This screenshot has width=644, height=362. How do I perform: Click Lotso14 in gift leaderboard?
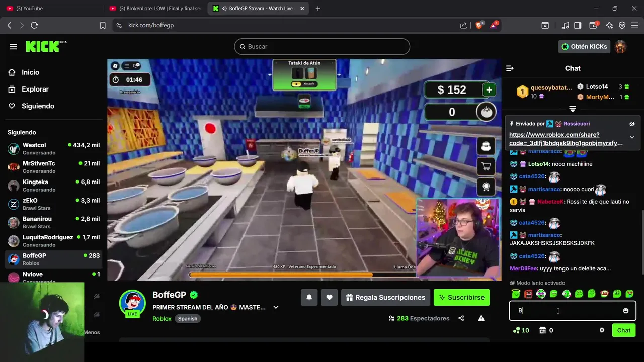pyautogui.click(x=597, y=87)
